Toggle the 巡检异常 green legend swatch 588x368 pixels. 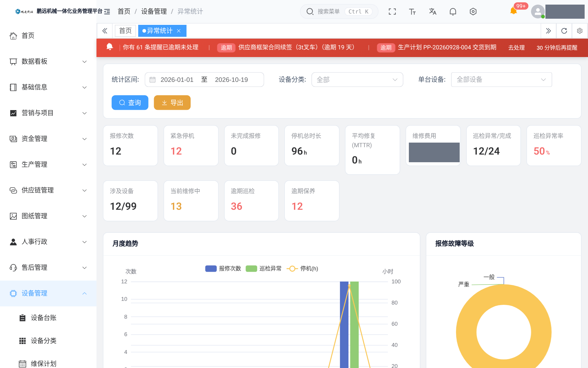click(x=251, y=269)
